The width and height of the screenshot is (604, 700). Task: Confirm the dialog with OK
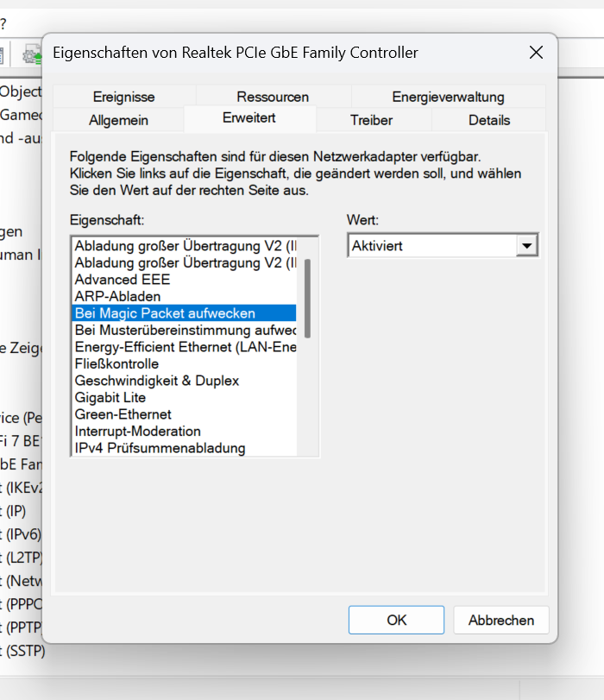click(396, 620)
